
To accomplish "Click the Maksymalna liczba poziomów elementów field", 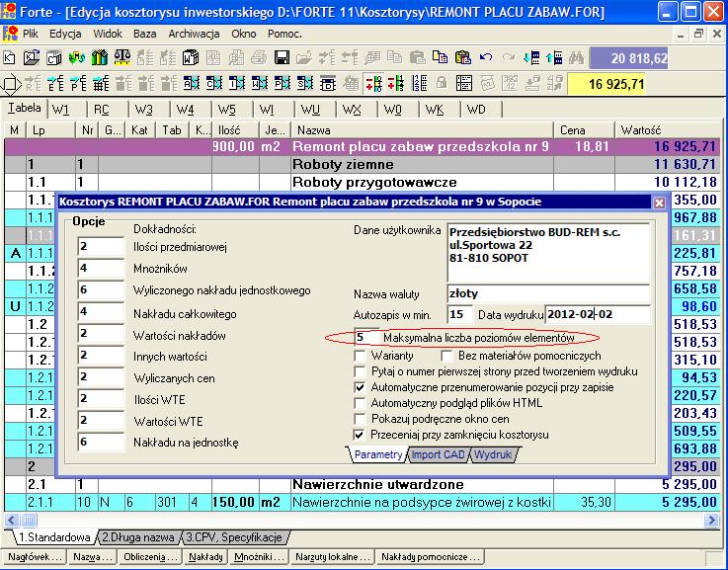I will pos(366,338).
